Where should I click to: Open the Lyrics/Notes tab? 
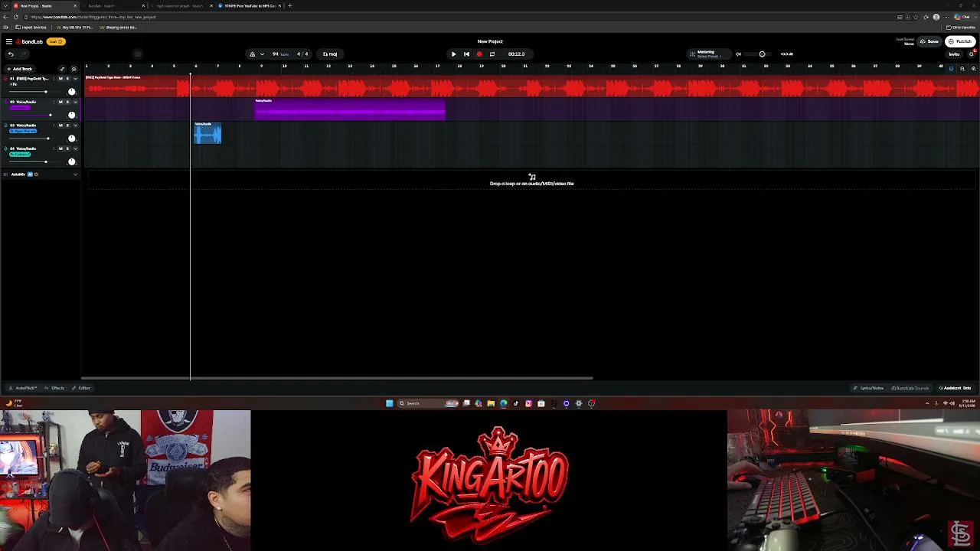tap(869, 388)
